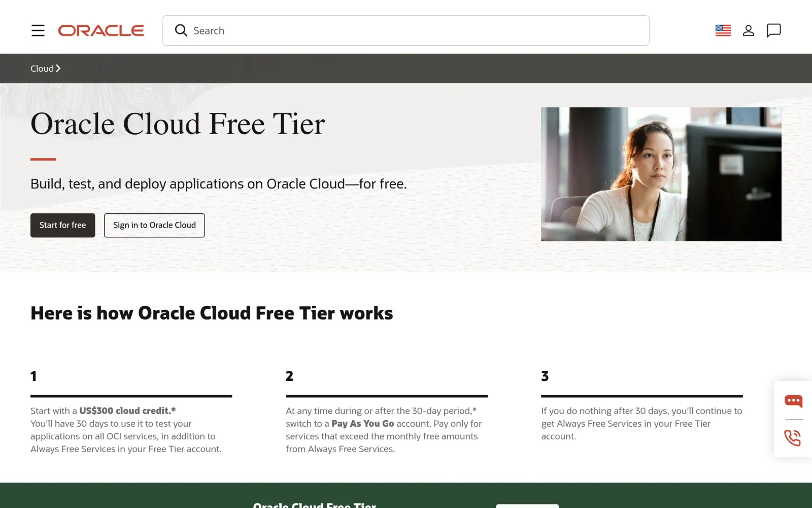
Task: Click the 'Build, test, and deploy applications' tagline
Action: pyautogui.click(x=219, y=184)
